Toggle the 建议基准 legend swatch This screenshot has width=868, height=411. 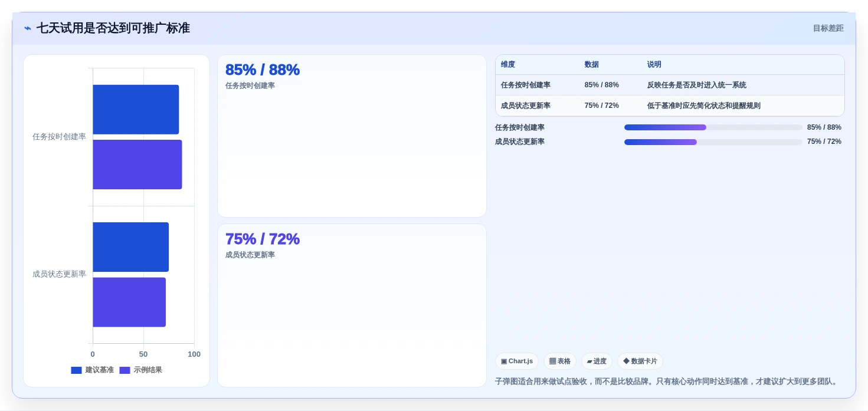pyautogui.click(x=76, y=370)
